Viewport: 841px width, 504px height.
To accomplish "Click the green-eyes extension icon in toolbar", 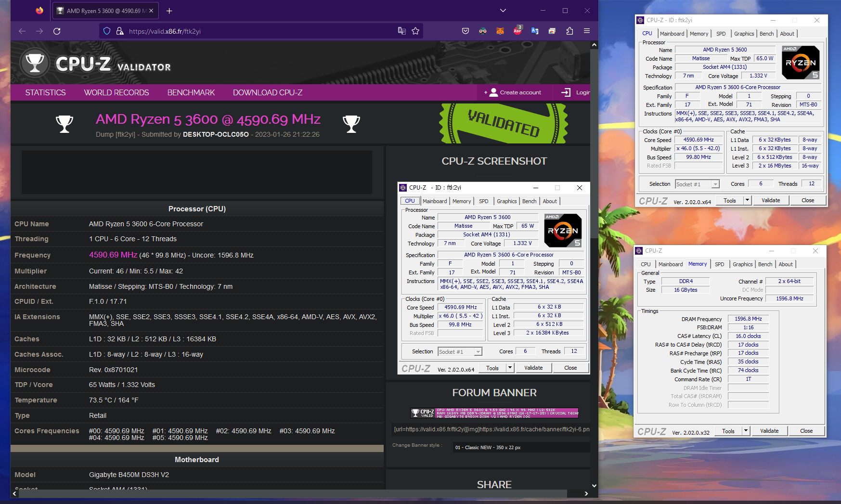I will tap(483, 31).
